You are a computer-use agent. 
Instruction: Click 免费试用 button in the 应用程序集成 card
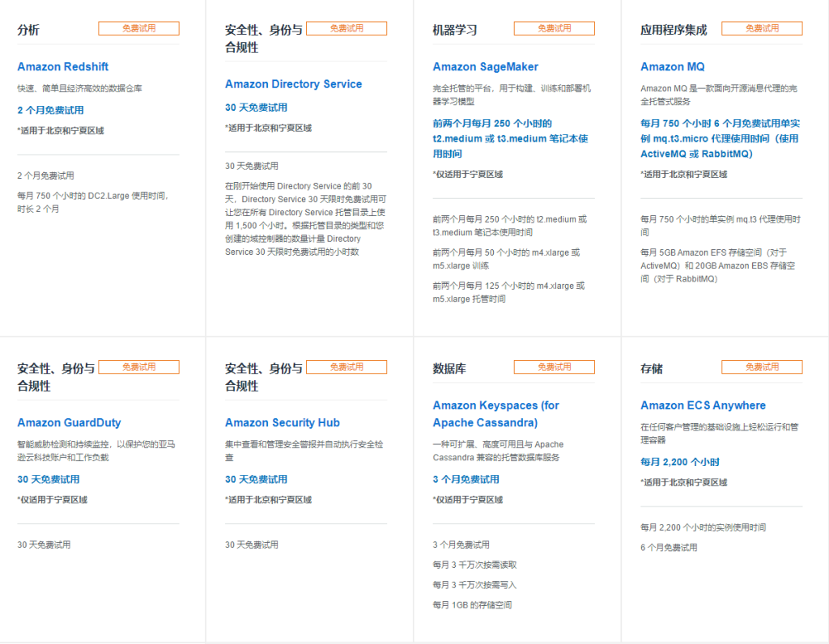tap(762, 28)
